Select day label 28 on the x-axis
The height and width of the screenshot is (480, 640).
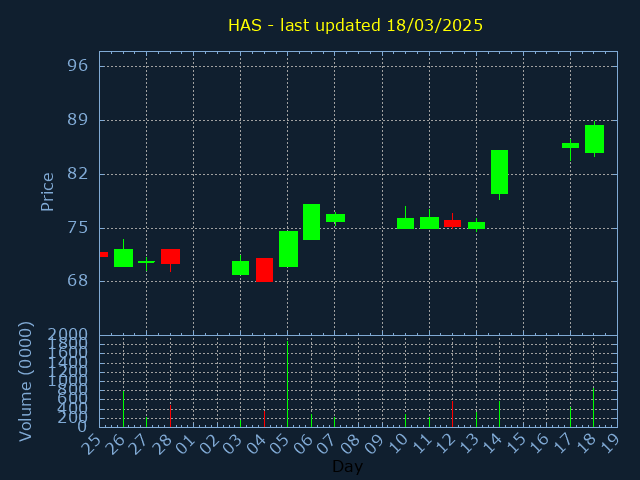click(162, 444)
